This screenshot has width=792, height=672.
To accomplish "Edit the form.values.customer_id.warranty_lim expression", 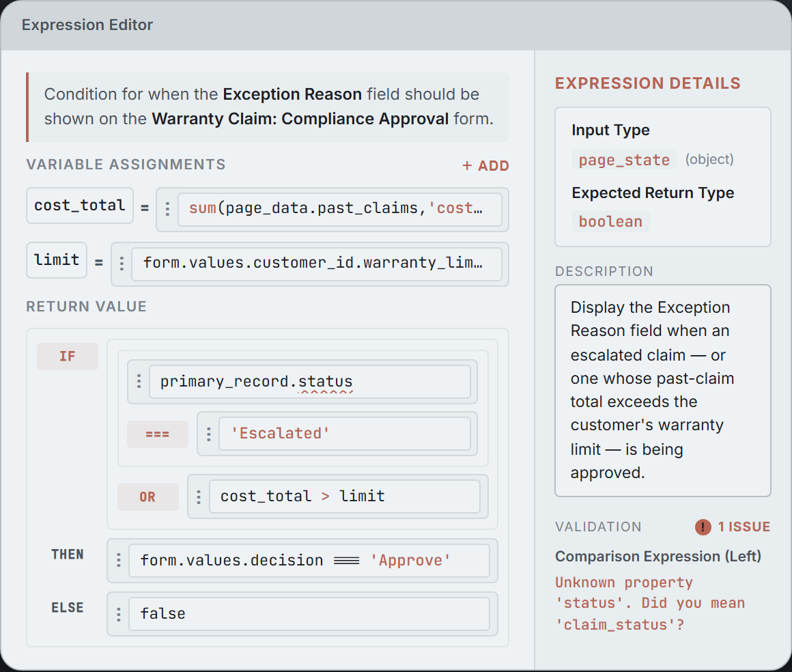I will pos(317,263).
